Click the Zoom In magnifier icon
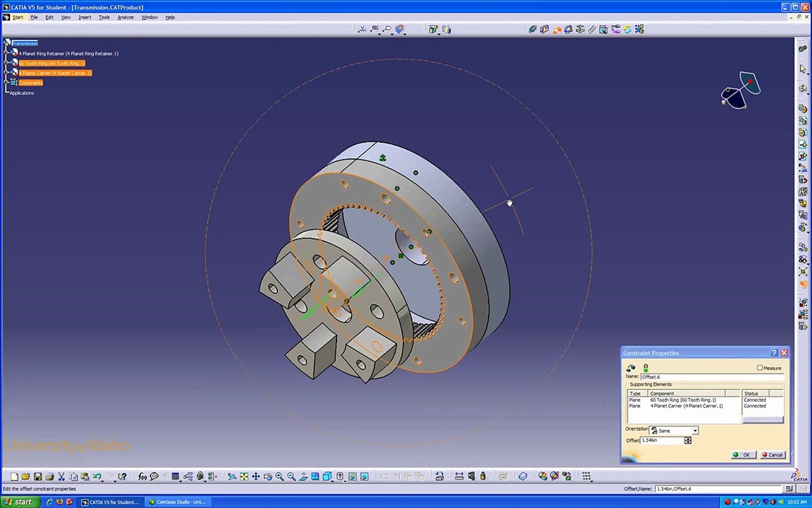Screen dimensions: 812x508 (x=280, y=476)
